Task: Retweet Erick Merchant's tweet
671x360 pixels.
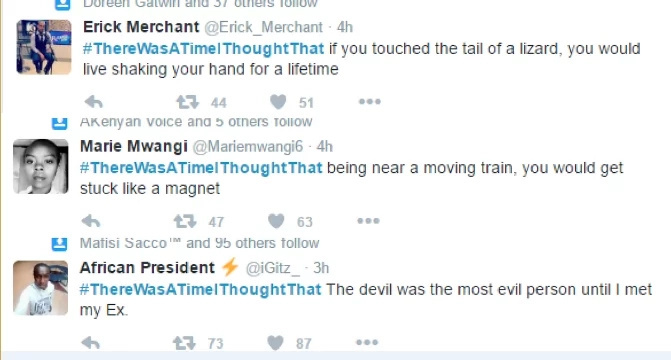Action: pyautogui.click(x=188, y=102)
